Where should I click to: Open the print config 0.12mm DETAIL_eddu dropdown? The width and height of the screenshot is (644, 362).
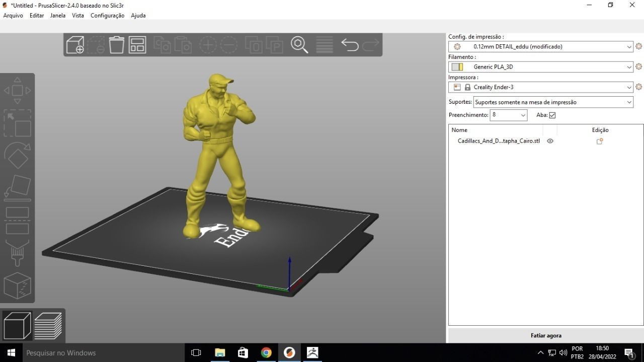tap(541, 46)
